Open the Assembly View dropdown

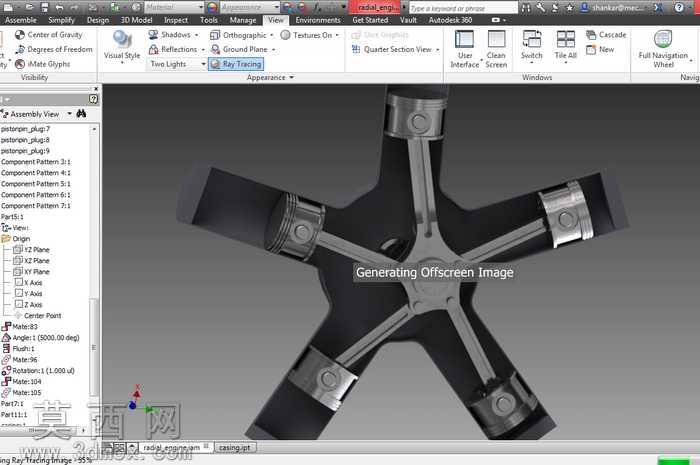[x=70, y=114]
